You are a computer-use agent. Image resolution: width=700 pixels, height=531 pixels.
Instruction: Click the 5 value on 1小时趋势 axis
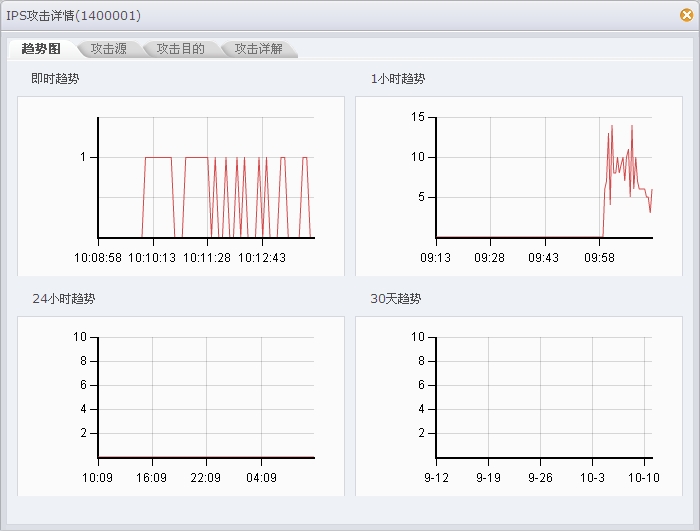[421, 197]
